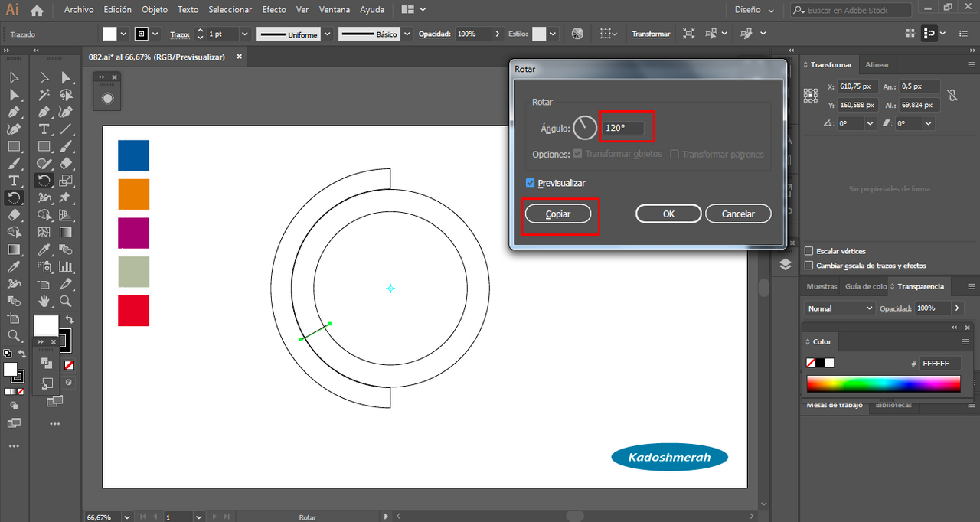Open the rotation angle dropdown in Transformar panel
Image resolution: width=980 pixels, height=522 pixels.
871,123
